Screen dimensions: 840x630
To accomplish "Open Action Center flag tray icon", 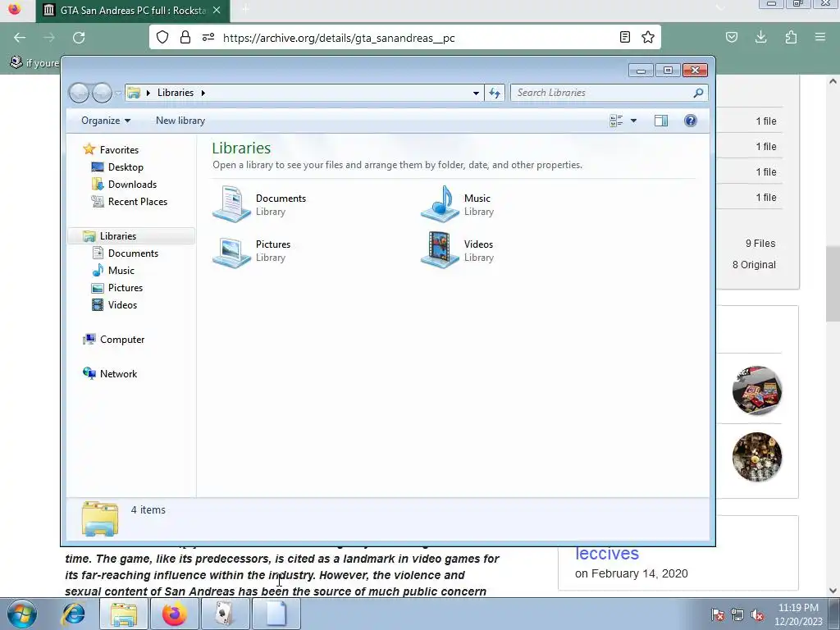I will (718, 614).
